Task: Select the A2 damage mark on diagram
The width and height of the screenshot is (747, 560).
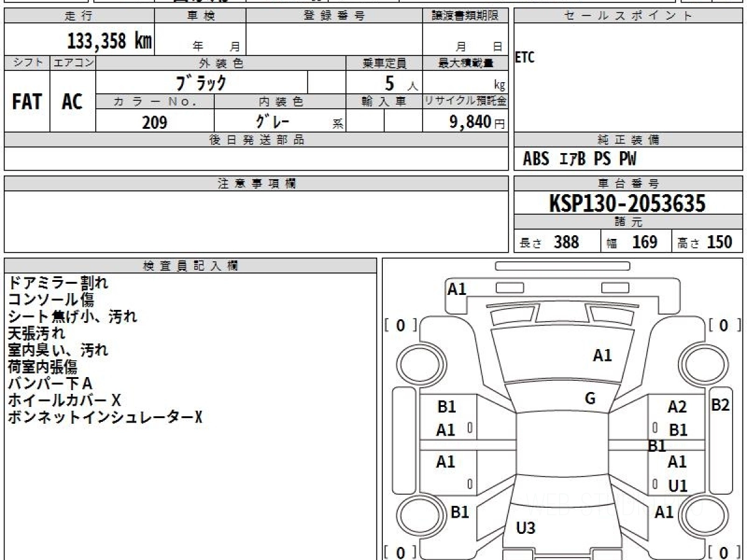Action: tap(677, 407)
